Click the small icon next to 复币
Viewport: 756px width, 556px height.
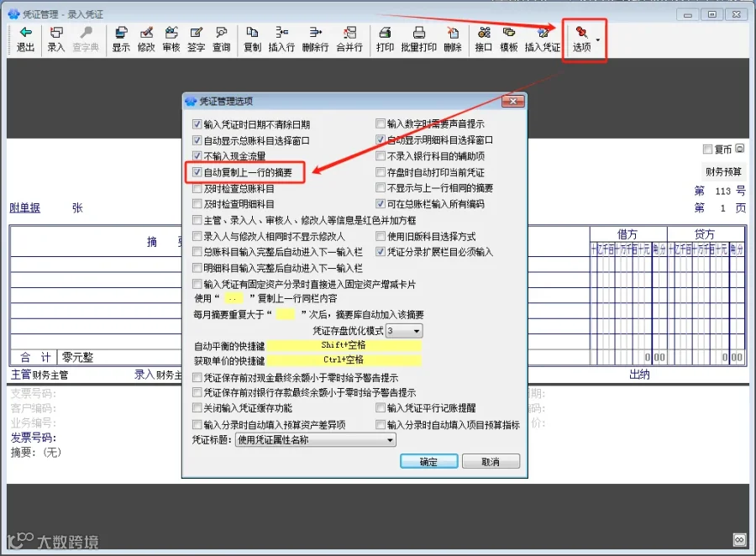(x=739, y=149)
